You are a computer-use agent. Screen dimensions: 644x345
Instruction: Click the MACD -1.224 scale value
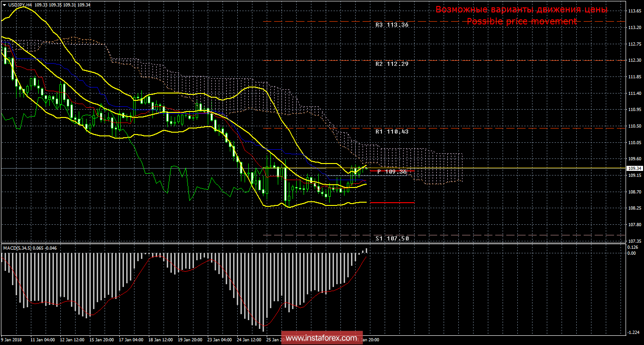pos(634,331)
